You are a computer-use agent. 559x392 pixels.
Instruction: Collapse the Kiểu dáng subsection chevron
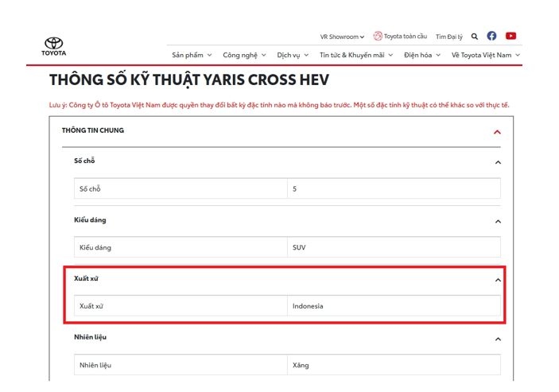(x=498, y=222)
